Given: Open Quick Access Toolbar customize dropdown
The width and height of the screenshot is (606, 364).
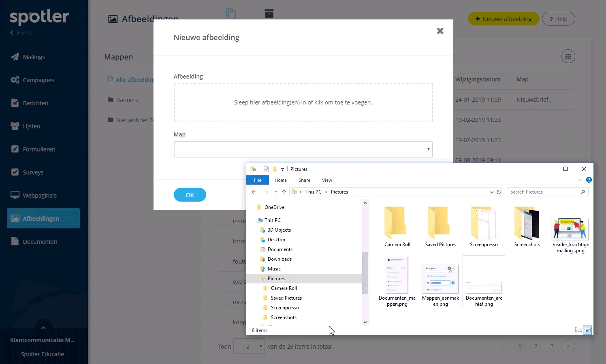Looking at the screenshot, I should [282, 169].
